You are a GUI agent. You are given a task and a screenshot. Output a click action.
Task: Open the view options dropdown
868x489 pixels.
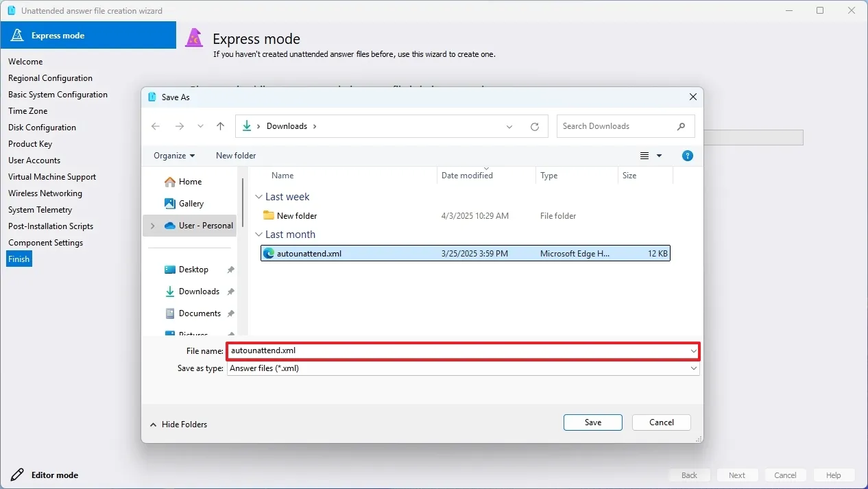click(659, 156)
